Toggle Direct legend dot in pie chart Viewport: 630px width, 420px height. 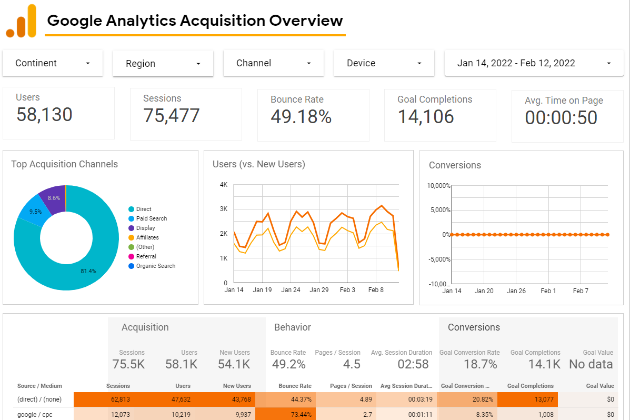click(131, 209)
